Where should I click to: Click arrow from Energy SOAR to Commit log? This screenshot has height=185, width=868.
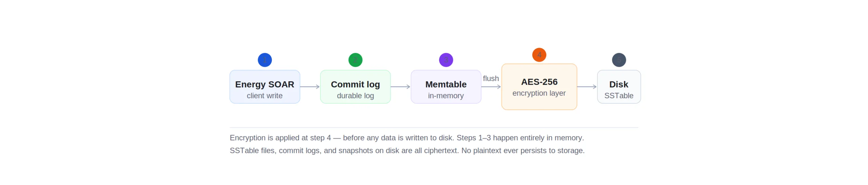click(310, 87)
